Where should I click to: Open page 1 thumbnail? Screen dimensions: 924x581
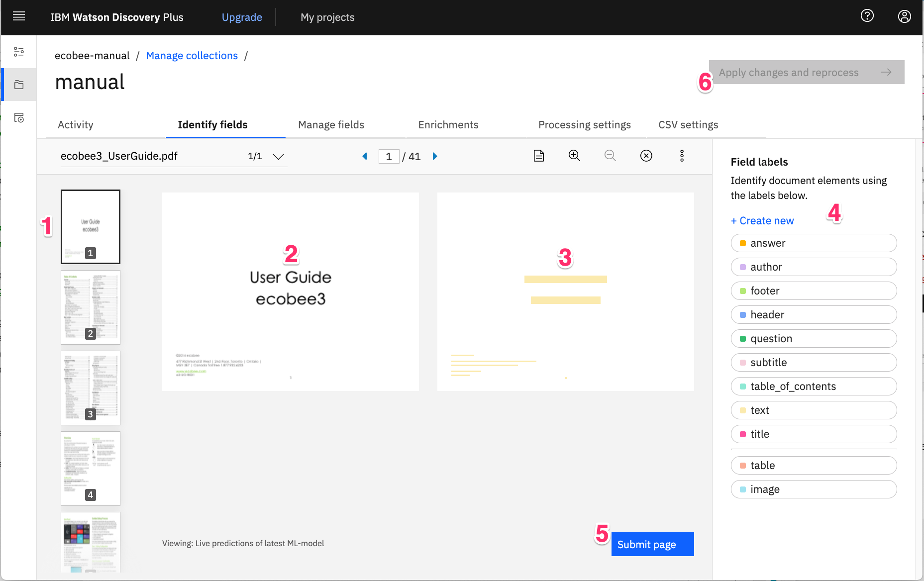(x=91, y=227)
